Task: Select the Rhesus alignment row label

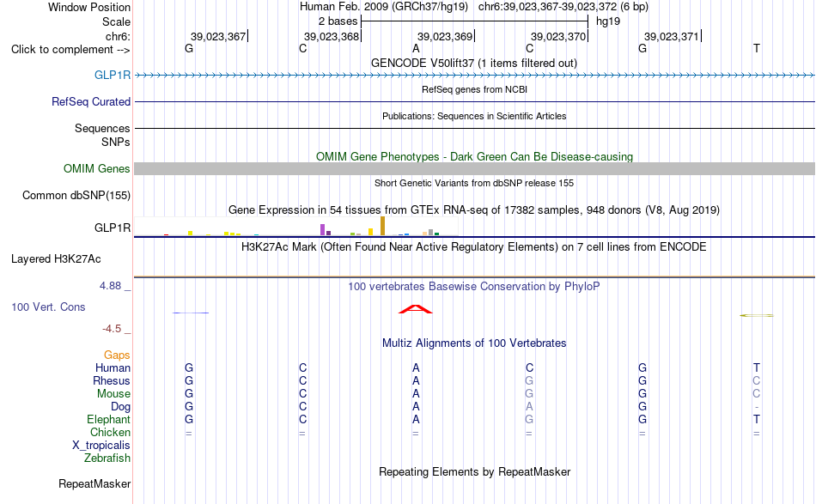Action: point(112,380)
